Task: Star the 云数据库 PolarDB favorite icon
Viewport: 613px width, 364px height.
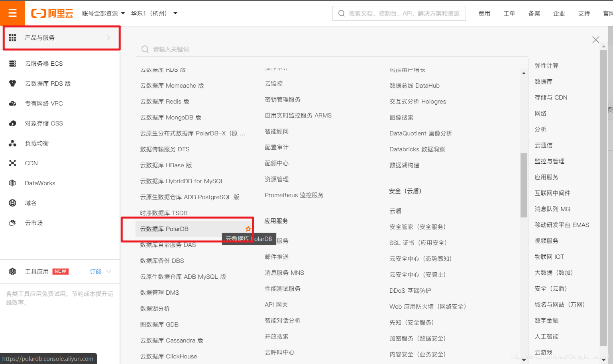Action: coord(248,229)
